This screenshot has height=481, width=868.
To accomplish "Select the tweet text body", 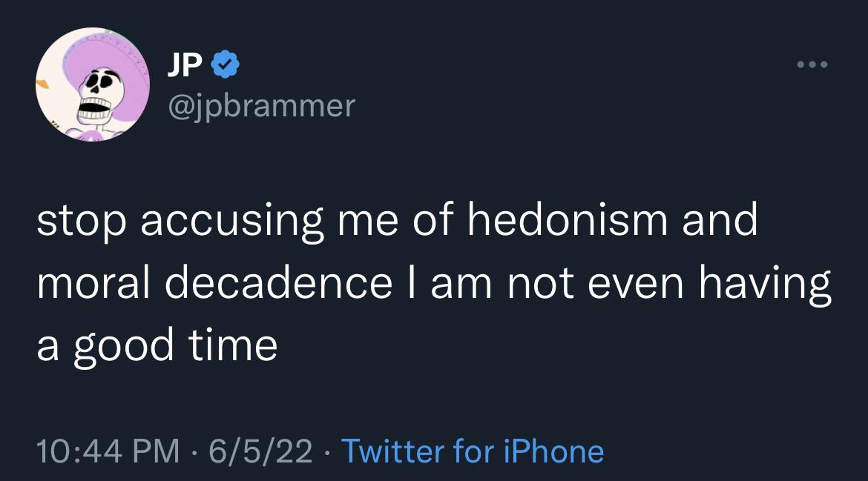I will [434, 282].
